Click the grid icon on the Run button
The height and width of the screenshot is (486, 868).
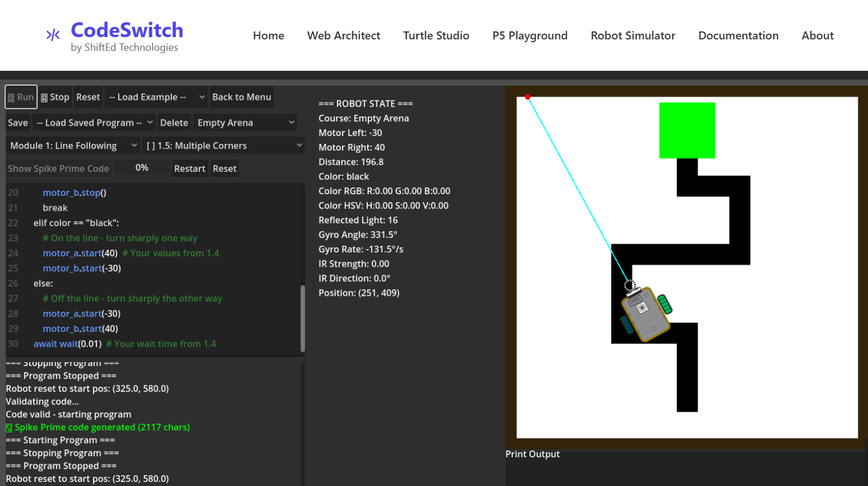[x=12, y=97]
